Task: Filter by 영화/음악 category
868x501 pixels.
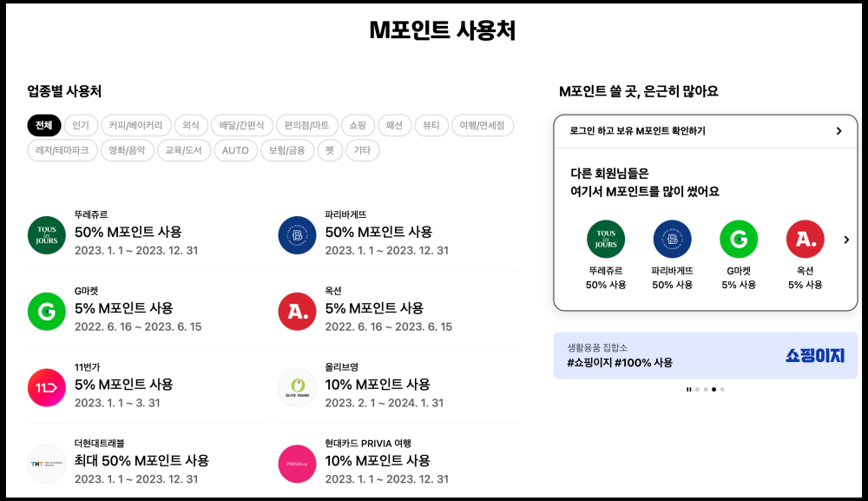Action: pyautogui.click(x=128, y=150)
